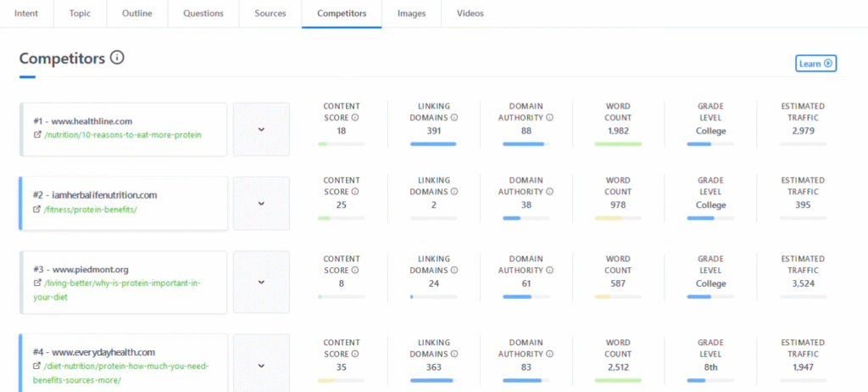Click Domain Authority info icon in piedmont row
Viewport: 868px width, 392px height.
click(549, 271)
